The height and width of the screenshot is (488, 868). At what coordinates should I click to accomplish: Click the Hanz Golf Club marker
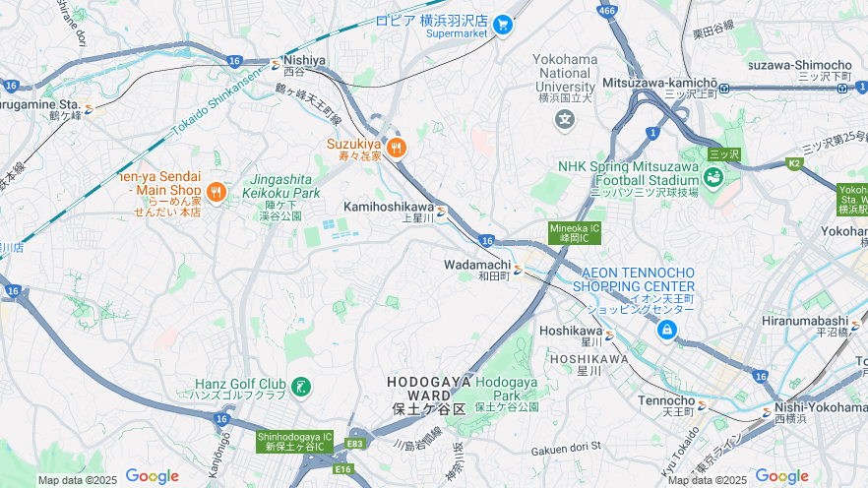pos(301,387)
